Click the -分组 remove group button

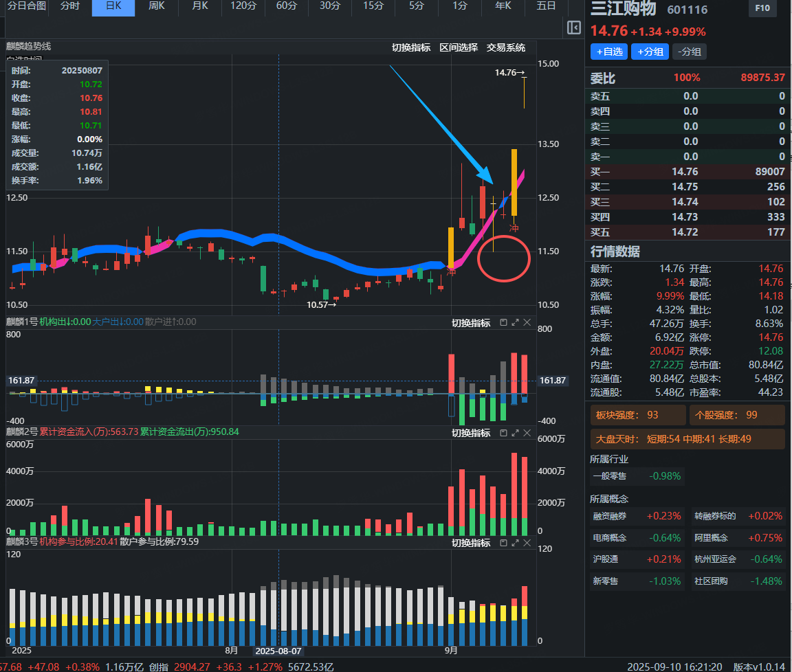coord(690,52)
